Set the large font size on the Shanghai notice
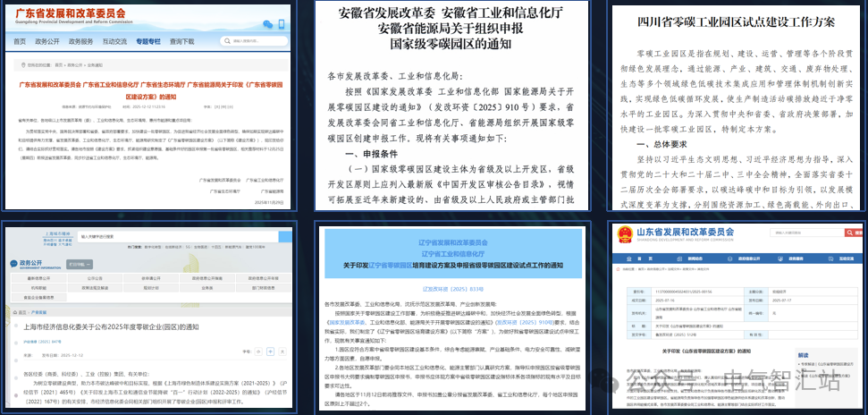The width and height of the screenshot is (868, 415). (282, 351)
